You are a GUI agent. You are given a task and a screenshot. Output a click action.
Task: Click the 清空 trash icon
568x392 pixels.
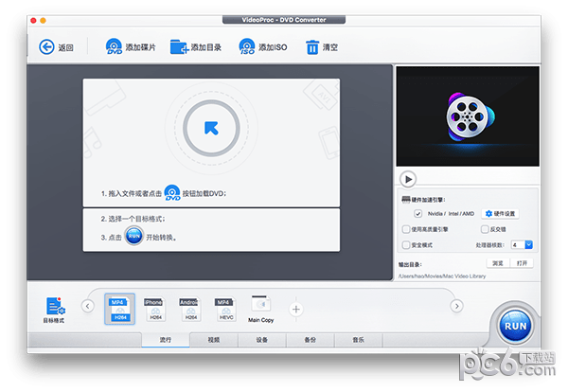[x=312, y=47]
